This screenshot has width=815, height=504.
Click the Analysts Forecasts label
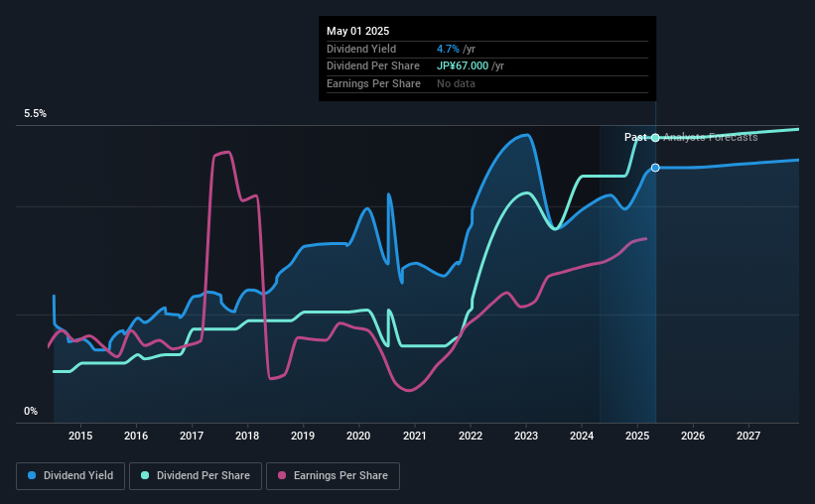click(710, 137)
